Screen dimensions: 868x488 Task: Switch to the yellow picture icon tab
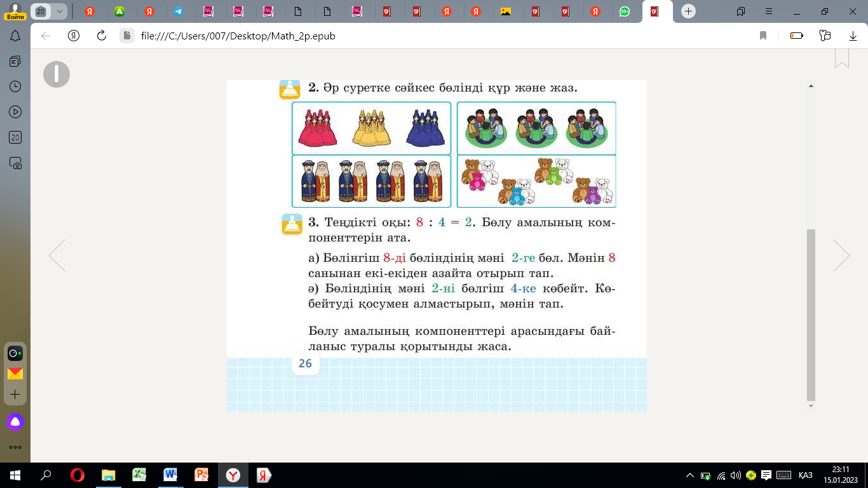(506, 11)
